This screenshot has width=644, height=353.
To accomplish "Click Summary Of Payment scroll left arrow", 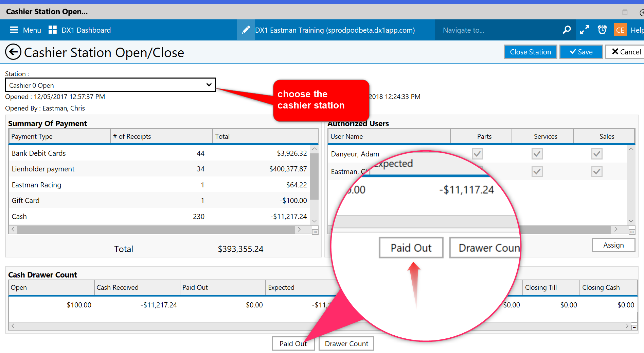I will pyautogui.click(x=13, y=229).
